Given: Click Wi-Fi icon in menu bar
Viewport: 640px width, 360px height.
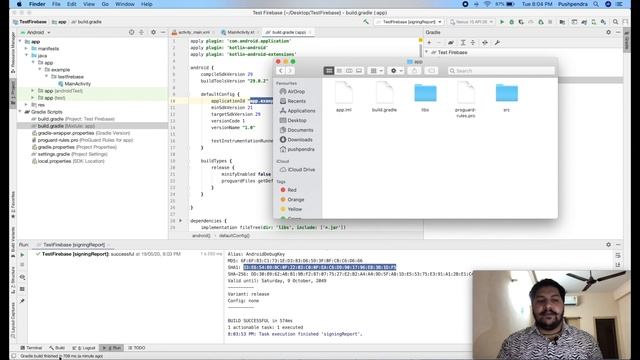Looking at the screenshot, I should 487,4.
